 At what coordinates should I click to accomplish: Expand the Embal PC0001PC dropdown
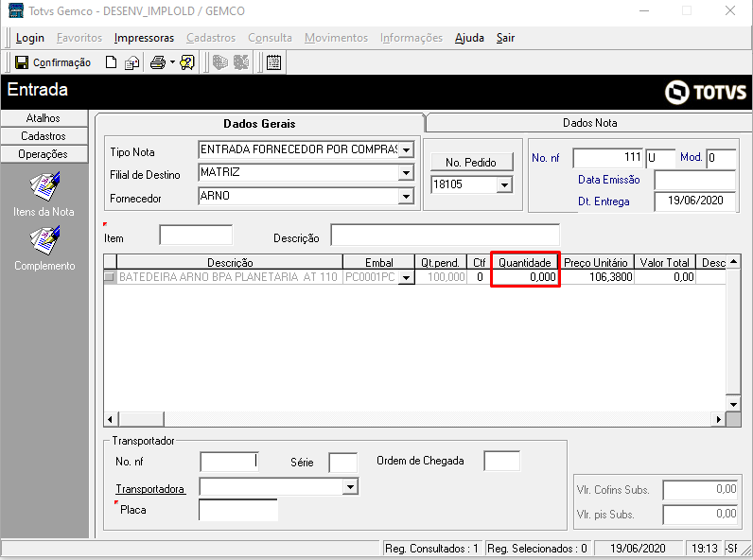(x=407, y=277)
